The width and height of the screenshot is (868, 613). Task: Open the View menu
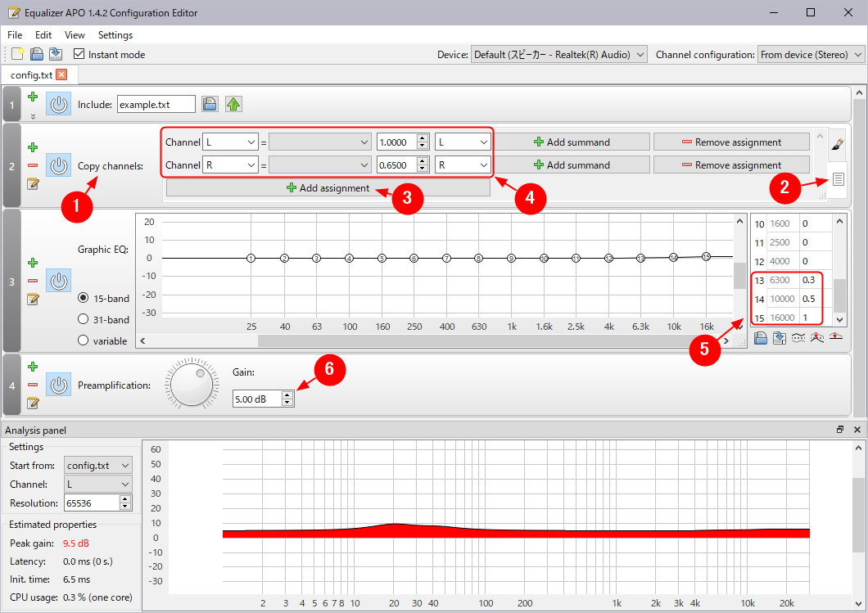75,35
